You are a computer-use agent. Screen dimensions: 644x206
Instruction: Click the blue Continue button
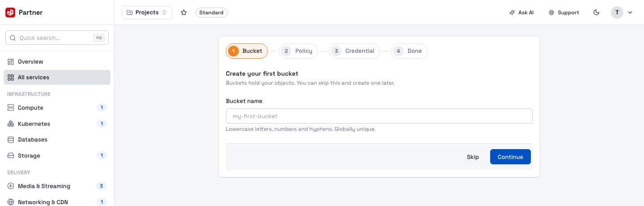point(510,157)
